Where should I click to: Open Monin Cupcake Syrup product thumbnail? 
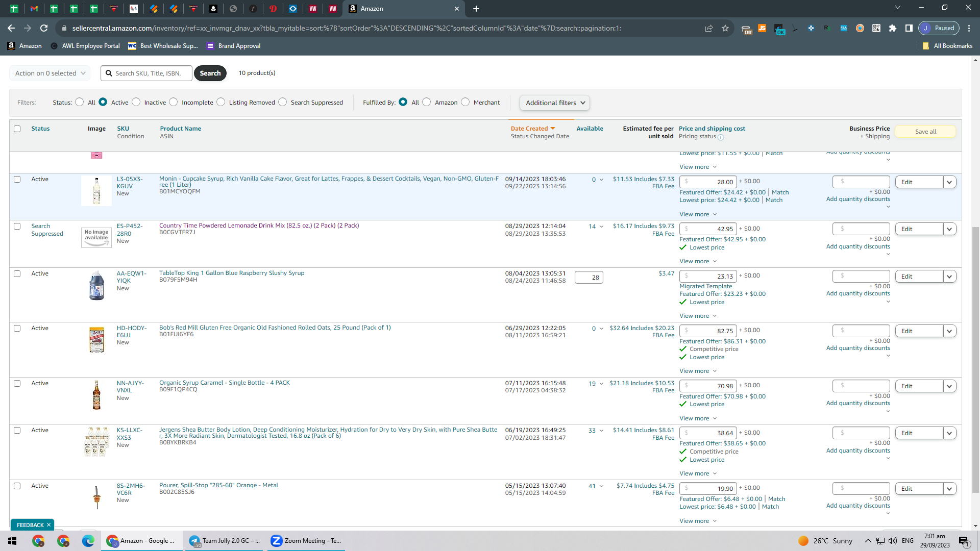(96, 191)
